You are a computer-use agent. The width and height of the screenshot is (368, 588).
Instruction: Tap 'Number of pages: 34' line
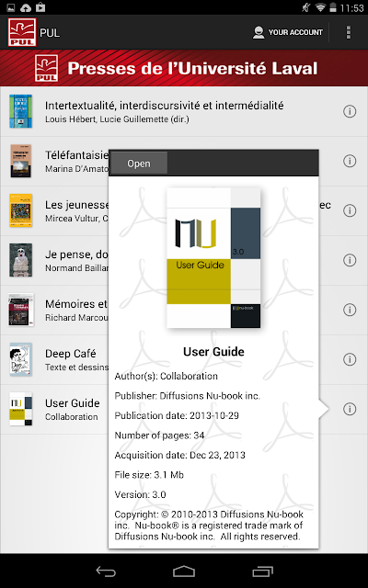[x=159, y=435]
